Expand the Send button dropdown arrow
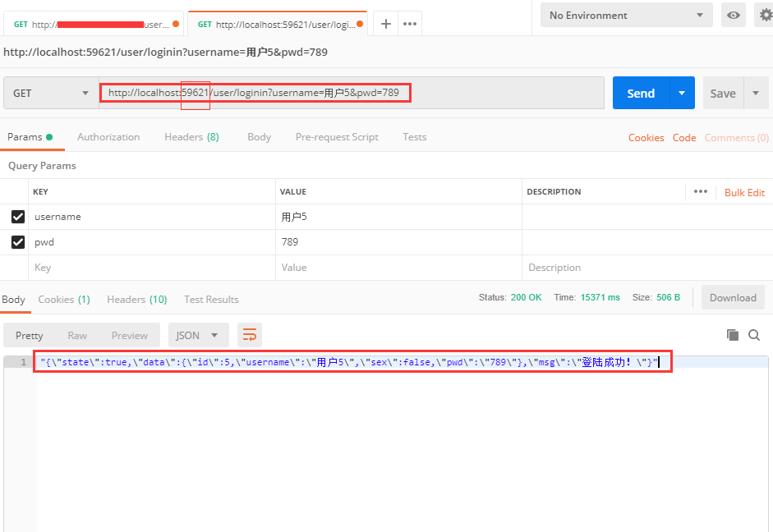773x532 pixels. 682,93
